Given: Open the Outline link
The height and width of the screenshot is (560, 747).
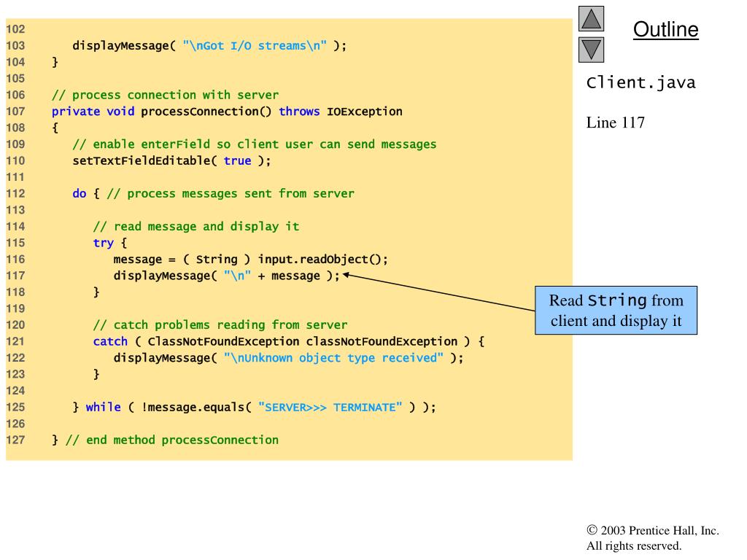Looking at the screenshot, I should point(665,29).
